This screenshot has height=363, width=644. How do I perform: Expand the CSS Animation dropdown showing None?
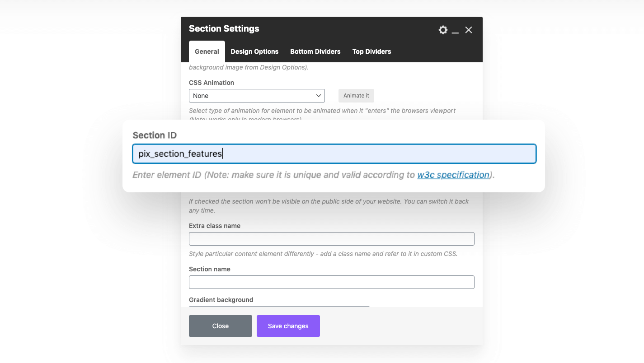coord(257,96)
